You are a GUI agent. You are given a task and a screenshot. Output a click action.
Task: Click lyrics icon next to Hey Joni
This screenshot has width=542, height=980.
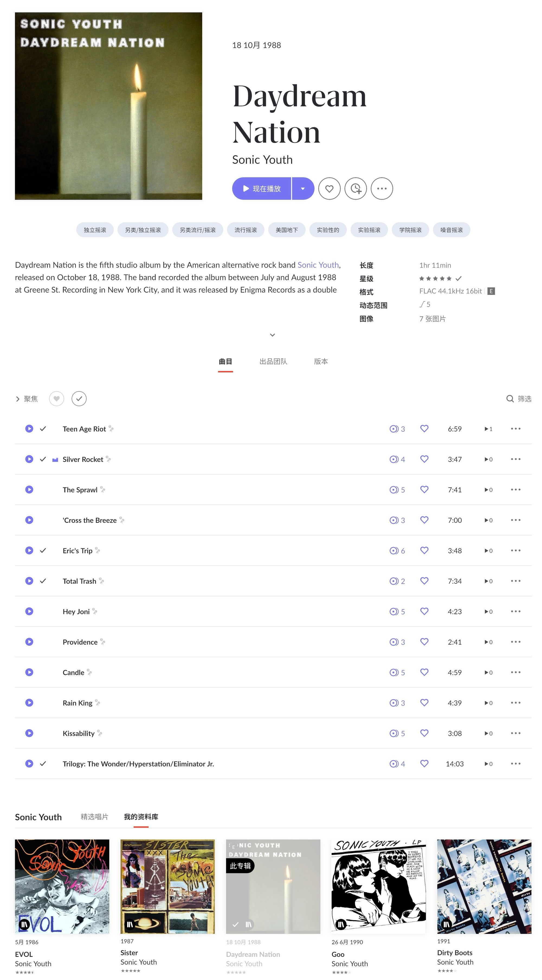95,611
